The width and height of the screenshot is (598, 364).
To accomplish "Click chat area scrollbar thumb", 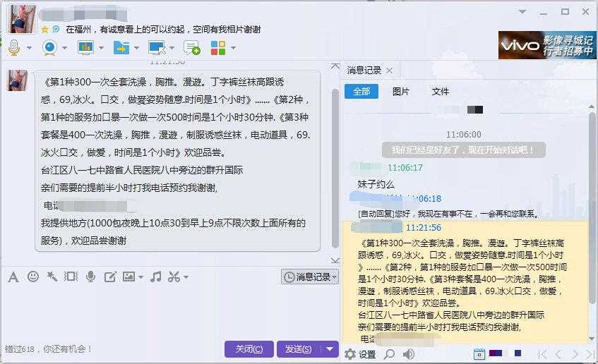I will click(x=335, y=168).
